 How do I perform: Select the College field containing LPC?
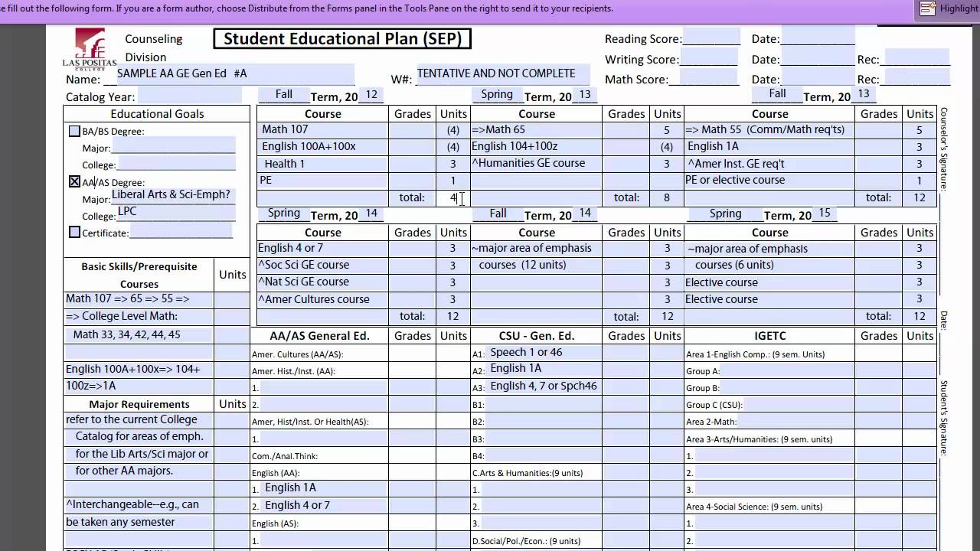pos(176,214)
